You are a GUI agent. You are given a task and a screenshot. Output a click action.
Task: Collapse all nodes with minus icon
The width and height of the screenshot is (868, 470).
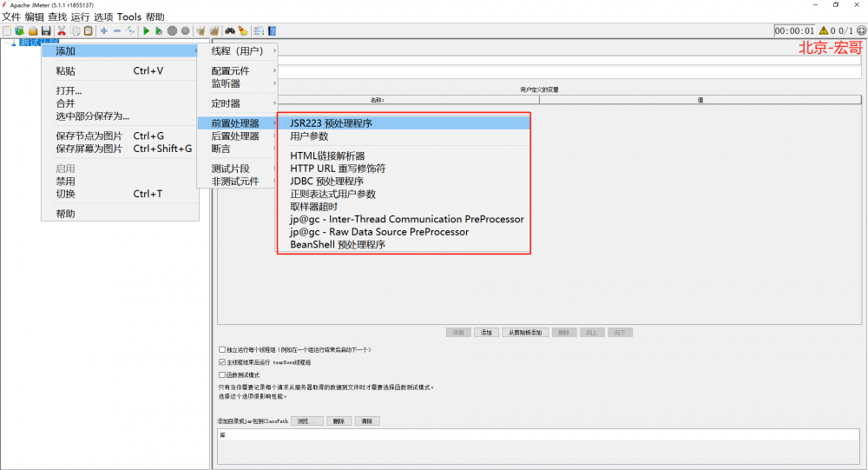(x=117, y=31)
